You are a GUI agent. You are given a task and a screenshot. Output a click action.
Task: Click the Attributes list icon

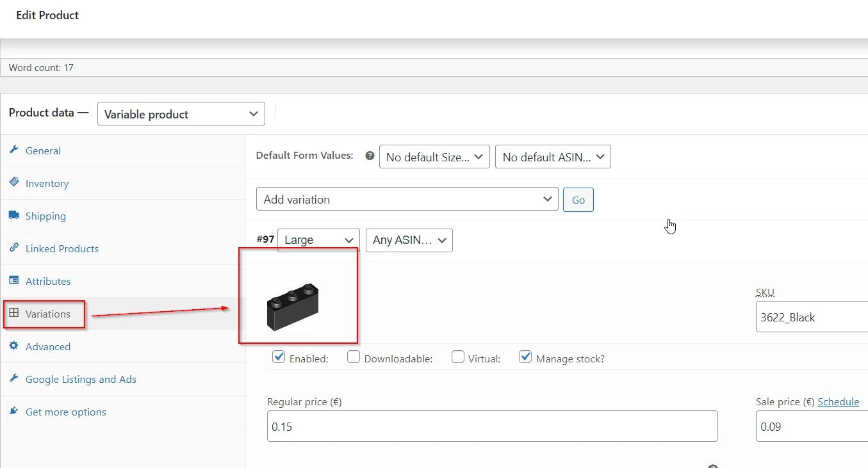pyautogui.click(x=13, y=280)
